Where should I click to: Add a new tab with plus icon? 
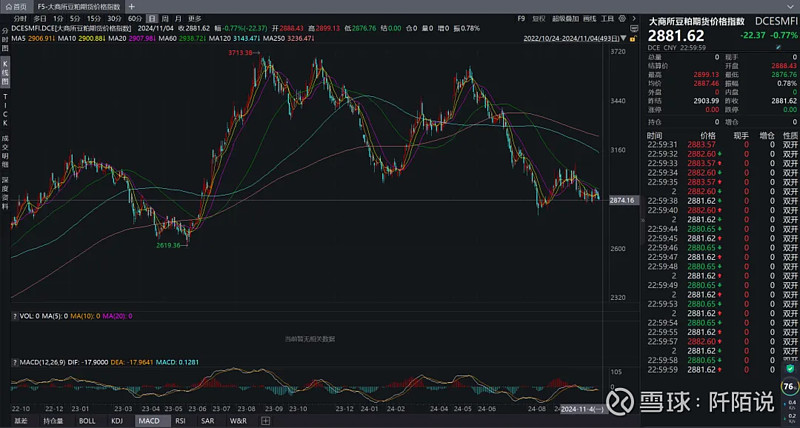(x=132, y=7)
